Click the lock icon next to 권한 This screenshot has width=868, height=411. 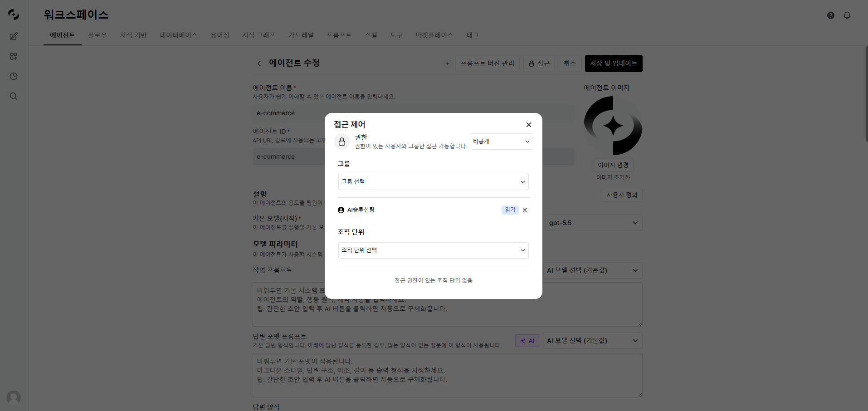(x=342, y=142)
